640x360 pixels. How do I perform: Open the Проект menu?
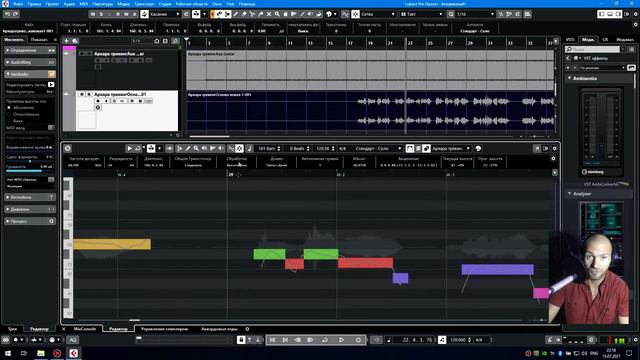(x=52, y=4)
